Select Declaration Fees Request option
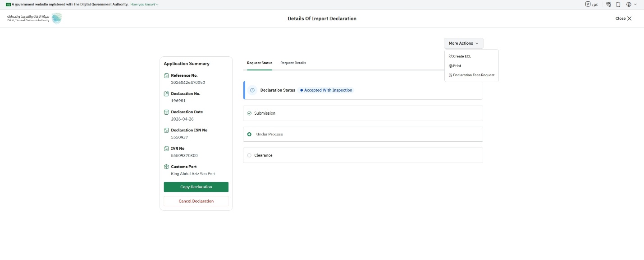Image resolution: width=644 pixels, height=260 pixels. [471, 75]
